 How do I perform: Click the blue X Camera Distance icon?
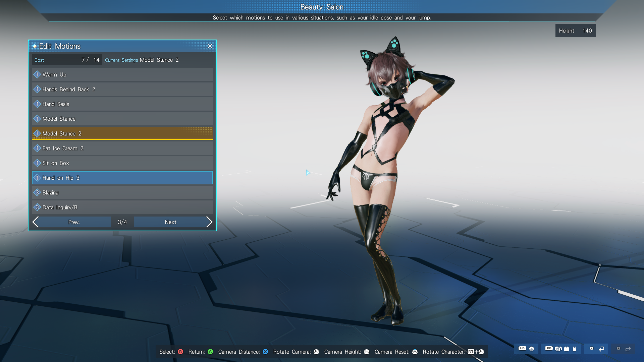265,352
